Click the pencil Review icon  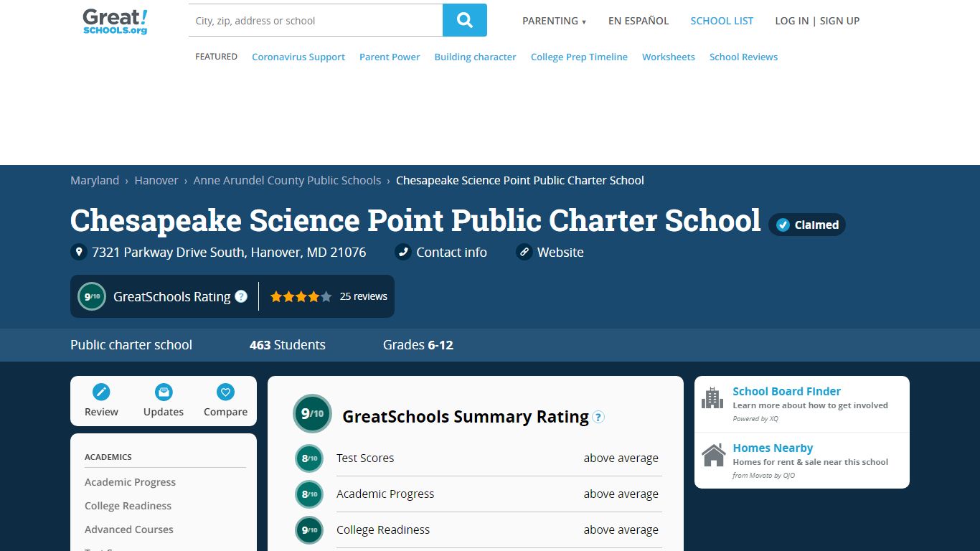[101, 392]
